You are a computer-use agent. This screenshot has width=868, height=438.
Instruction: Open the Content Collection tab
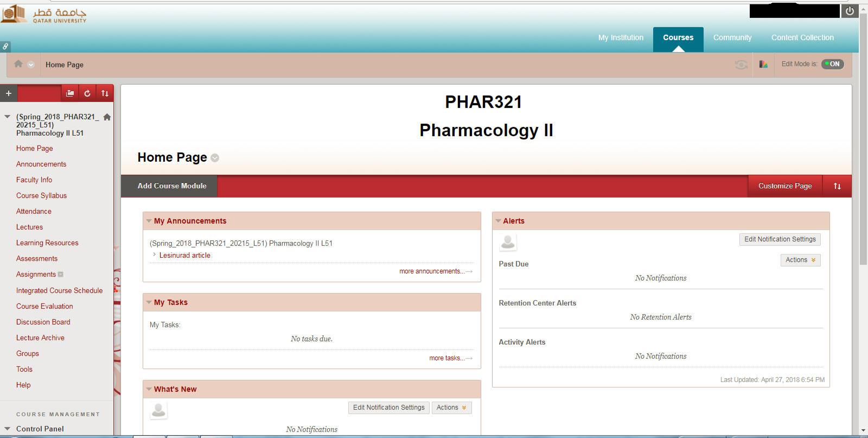(x=802, y=37)
